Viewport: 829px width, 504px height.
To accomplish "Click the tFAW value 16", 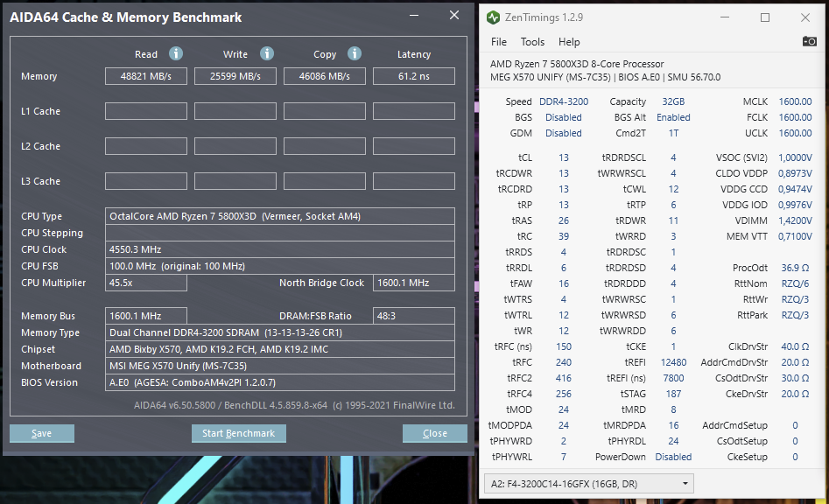I will pyautogui.click(x=564, y=283).
